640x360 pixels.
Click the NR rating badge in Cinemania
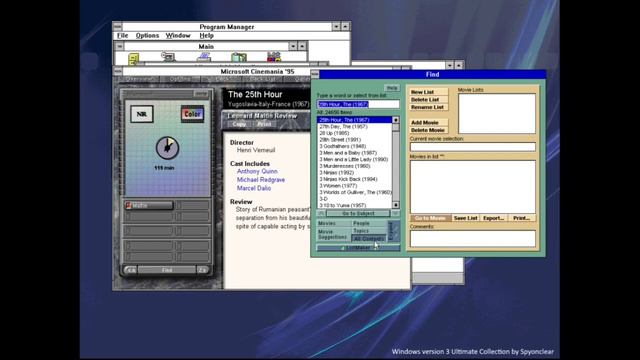pos(142,114)
